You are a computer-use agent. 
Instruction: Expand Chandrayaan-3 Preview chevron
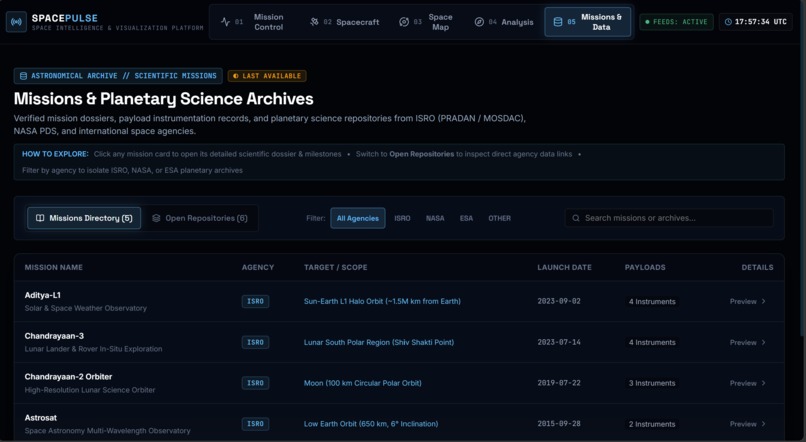tap(764, 342)
